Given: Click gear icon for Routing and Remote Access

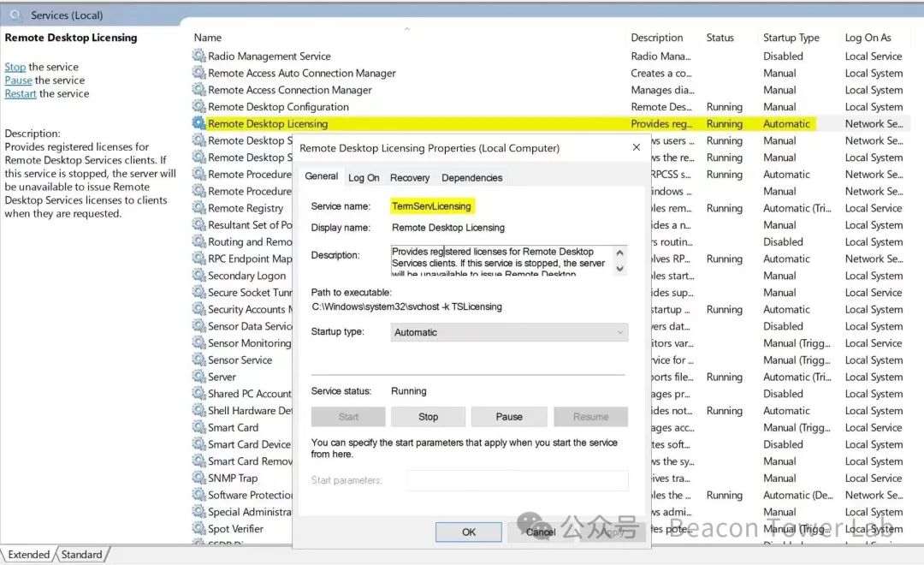Looking at the screenshot, I should pyautogui.click(x=198, y=241).
